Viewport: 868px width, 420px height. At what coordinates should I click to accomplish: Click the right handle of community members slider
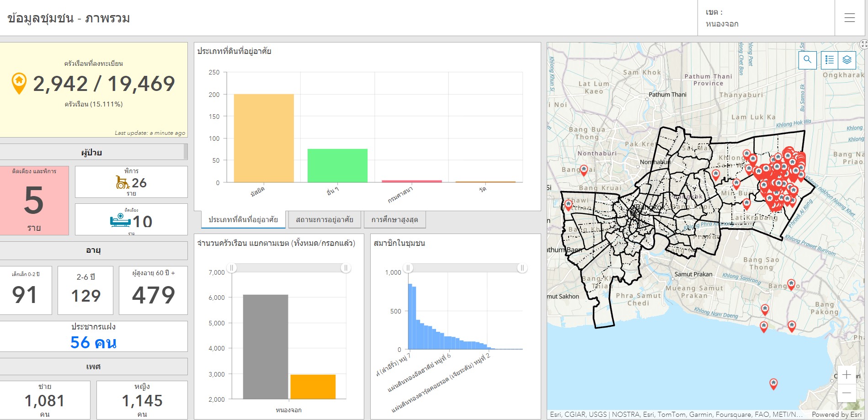click(x=522, y=268)
